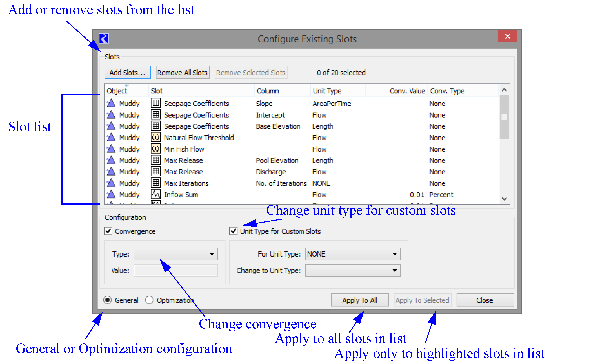
Task: Click the Muddy reservoir icon in Natural Flow Threshold row
Action: pos(111,137)
